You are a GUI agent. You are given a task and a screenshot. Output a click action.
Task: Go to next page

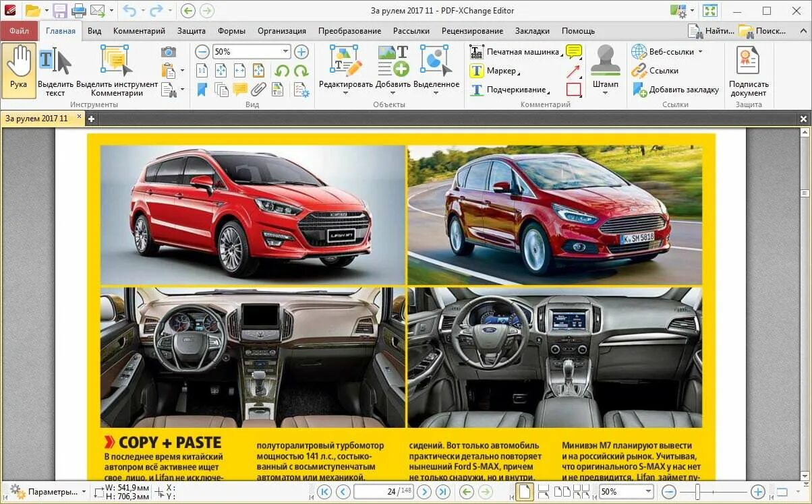pyautogui.click(x=424, y=492)
